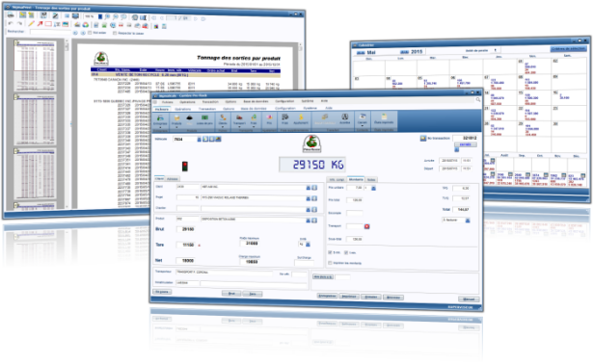Enable the 'Imprimer les montants' checkbox
This screenshot has width=593, height=364.
(x=330, y=263)
